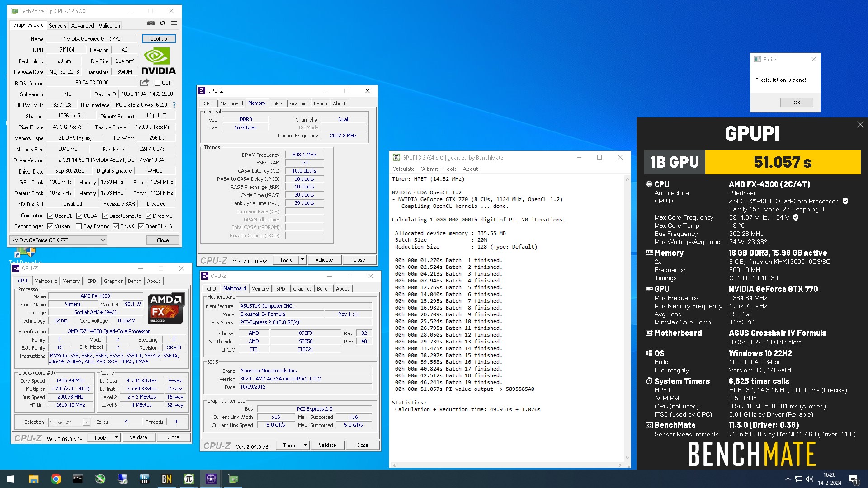
Task: Click the taskbar clock showing 16:26
Action: (829, 479)
